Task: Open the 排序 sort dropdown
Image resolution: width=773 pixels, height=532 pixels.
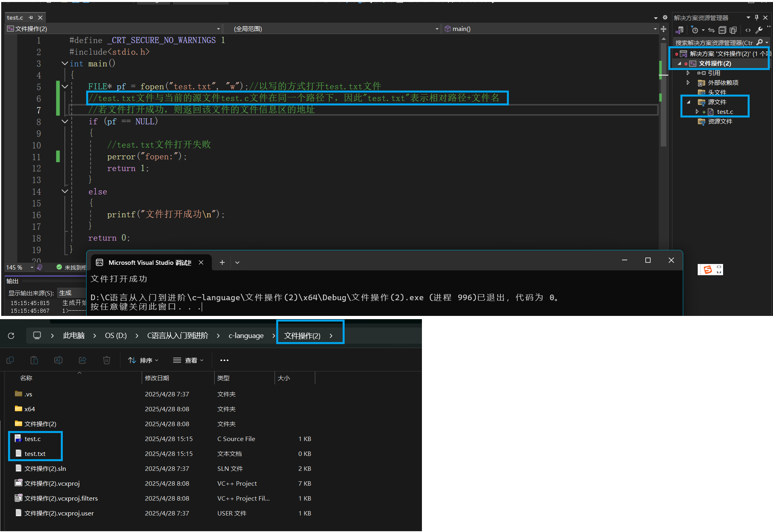Action: pos(143,360)
